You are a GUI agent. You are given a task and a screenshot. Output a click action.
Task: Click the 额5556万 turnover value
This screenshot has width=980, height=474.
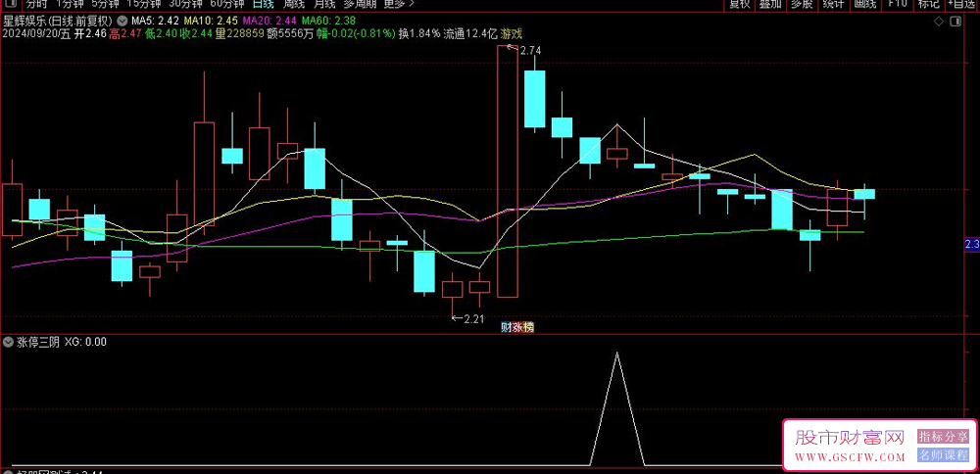(x=288, y=33)
